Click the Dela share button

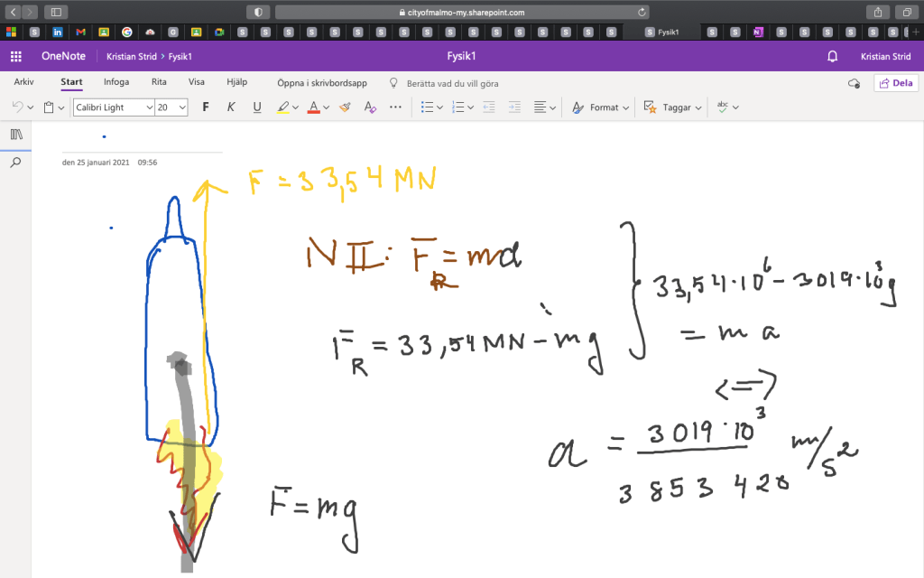tap(895, 83)
